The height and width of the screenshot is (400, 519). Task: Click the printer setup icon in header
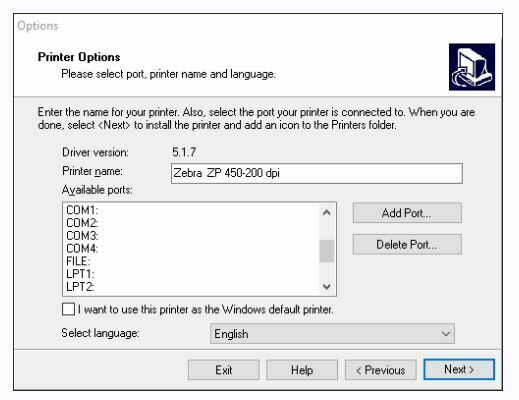coord(472,67)
